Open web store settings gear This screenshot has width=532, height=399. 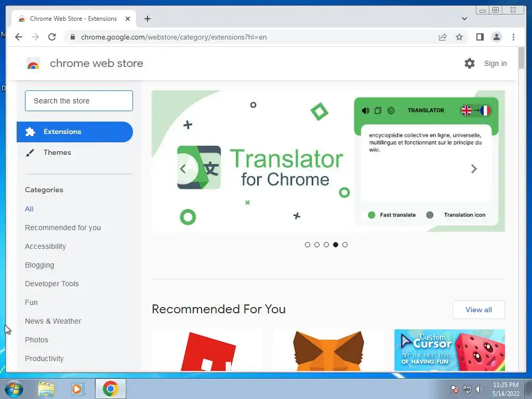tap(469, 63)
